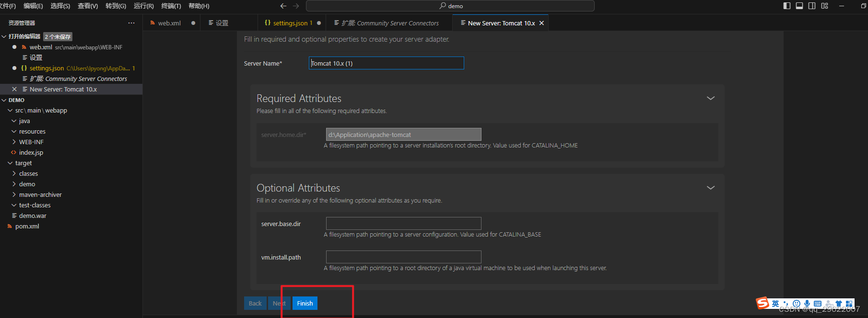Open customize layout icon
This screenshot has width=868, height=318.
pyautogui.click(x=825, y=6)
